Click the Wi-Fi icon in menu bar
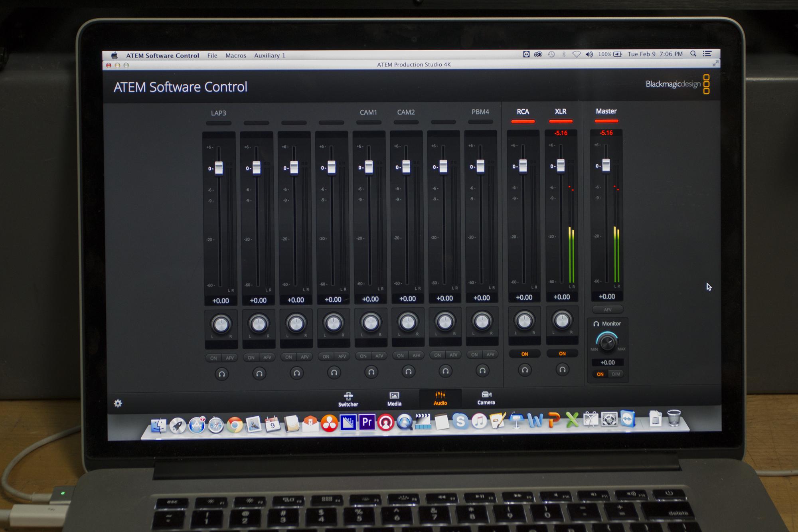Viewport: 798px width, 532px height. tap(577, 54)
